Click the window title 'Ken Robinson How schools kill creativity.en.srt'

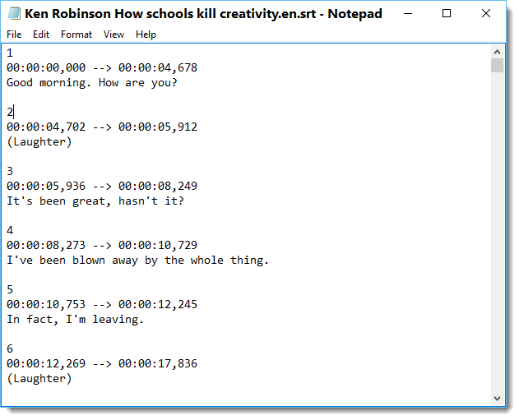coord(170,14)
